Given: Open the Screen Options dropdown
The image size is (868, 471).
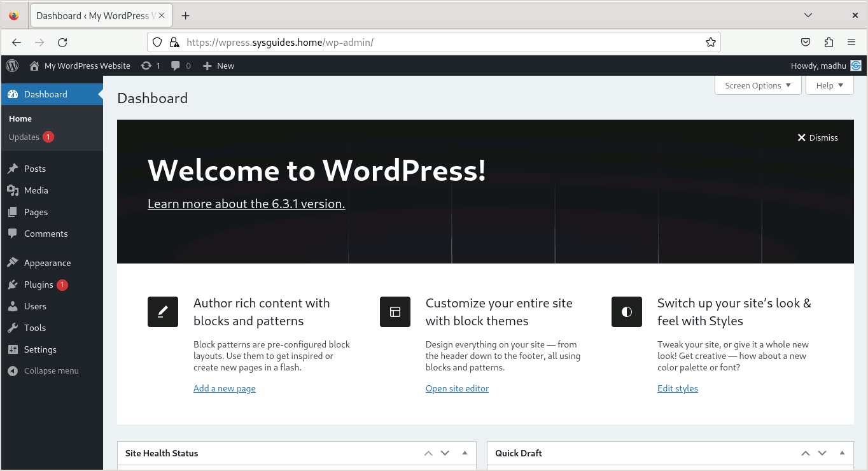Looking at the screenshot, I should click(757, 85).
